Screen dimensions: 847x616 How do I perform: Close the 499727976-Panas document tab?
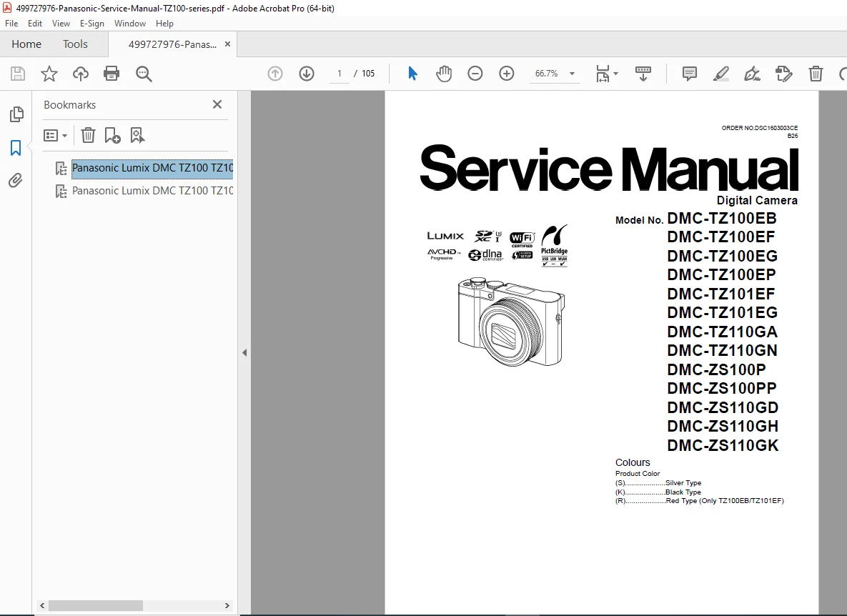227,44
